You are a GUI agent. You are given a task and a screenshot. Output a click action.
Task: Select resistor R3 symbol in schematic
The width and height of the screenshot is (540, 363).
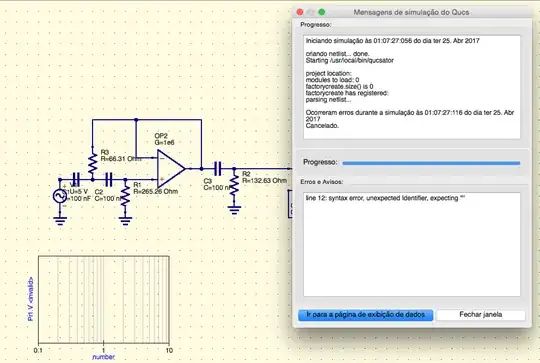(92, 165)
